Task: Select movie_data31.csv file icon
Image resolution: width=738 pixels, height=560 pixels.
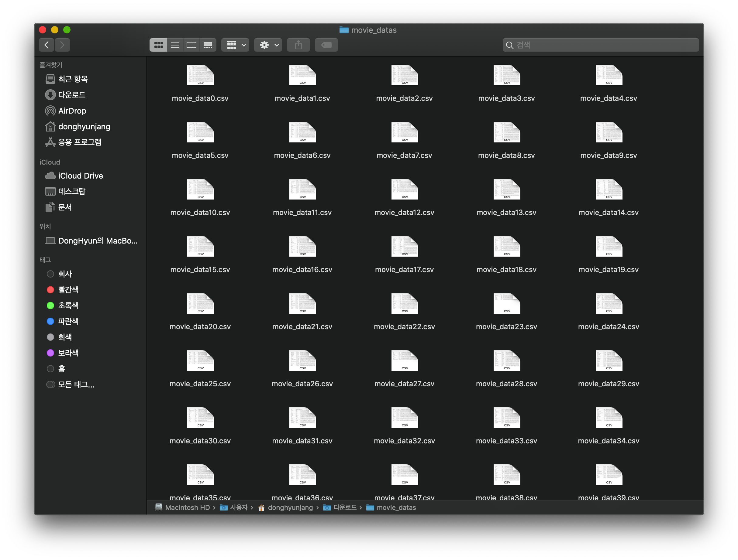Action: (302, 418)
